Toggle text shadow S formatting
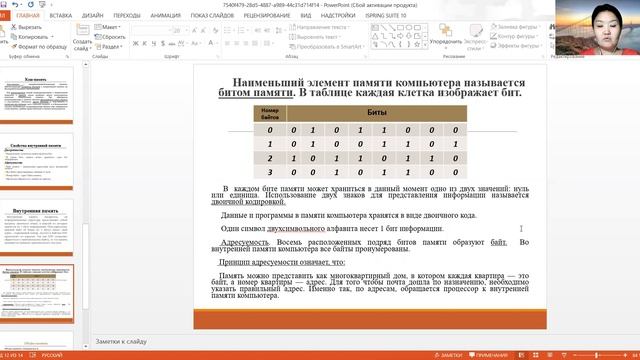Image resolution: width=640 pixels, height=360 pixels. 162,43
